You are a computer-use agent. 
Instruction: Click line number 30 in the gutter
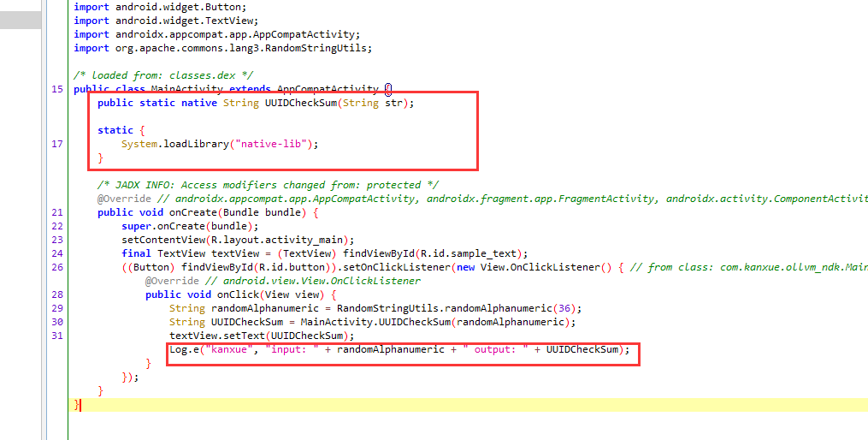57,322
